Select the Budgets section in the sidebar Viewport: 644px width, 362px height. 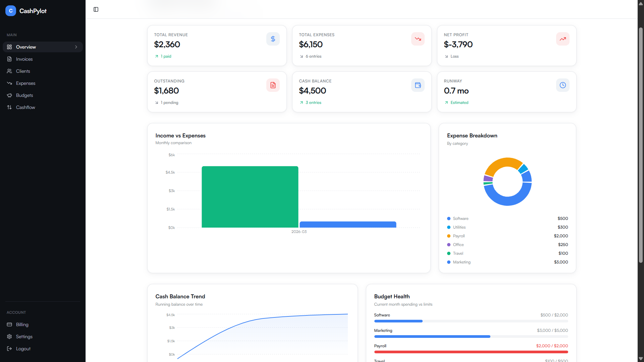point(24,95)
